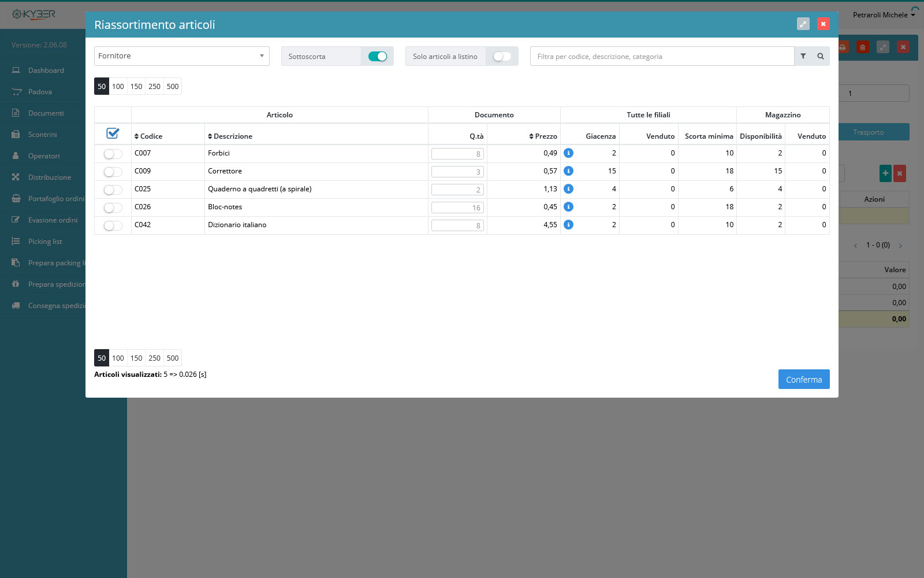Toggle selection switch for C009 Correttore
Screen dimensions: 924x578
[x=113, y=172]
